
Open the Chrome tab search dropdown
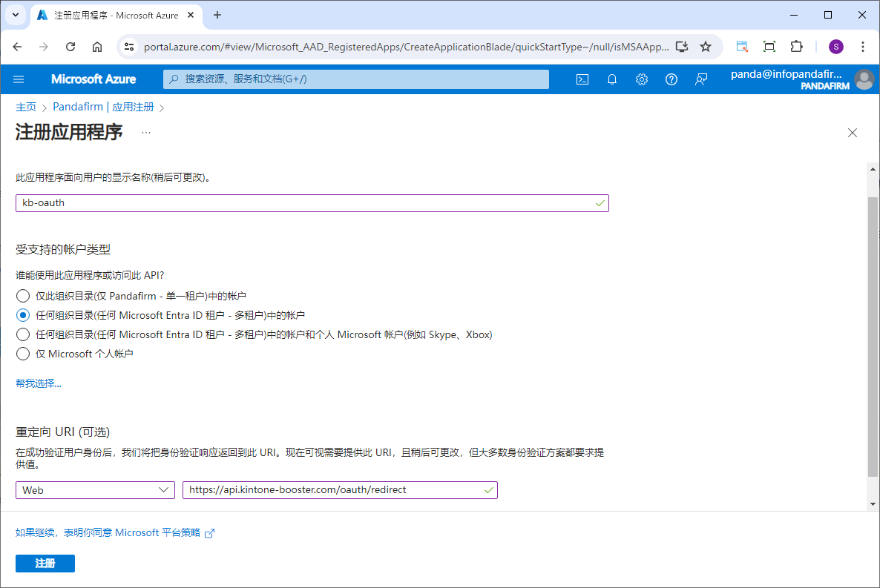point(15,15)
